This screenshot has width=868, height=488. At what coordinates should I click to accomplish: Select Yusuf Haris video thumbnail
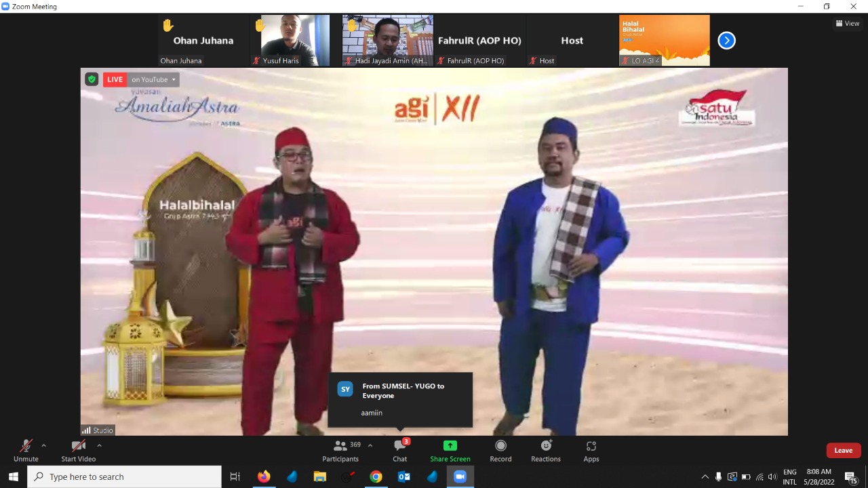tap(289, 40)
